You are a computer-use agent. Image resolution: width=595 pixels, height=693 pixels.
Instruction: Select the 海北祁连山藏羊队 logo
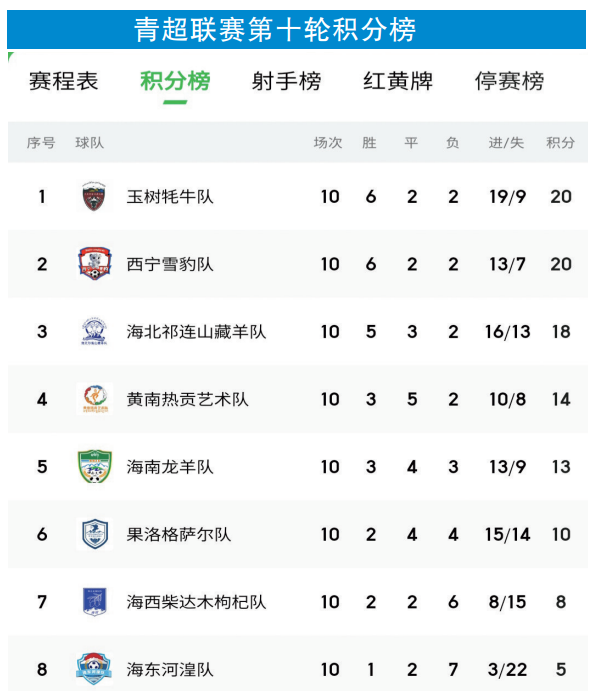pos(94,331)
